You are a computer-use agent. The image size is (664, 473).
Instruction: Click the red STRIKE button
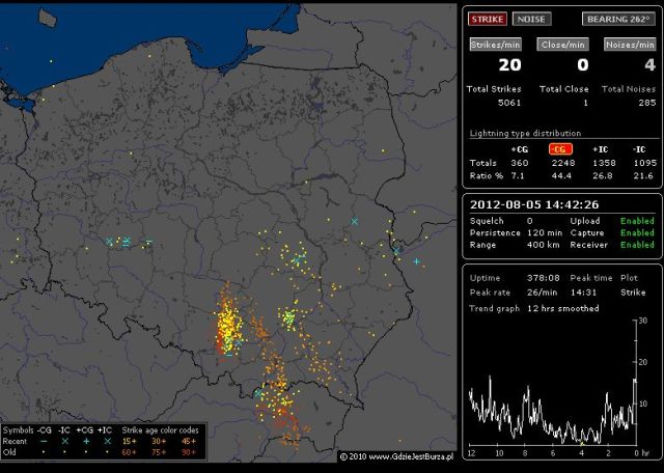(x=487, y=19)
